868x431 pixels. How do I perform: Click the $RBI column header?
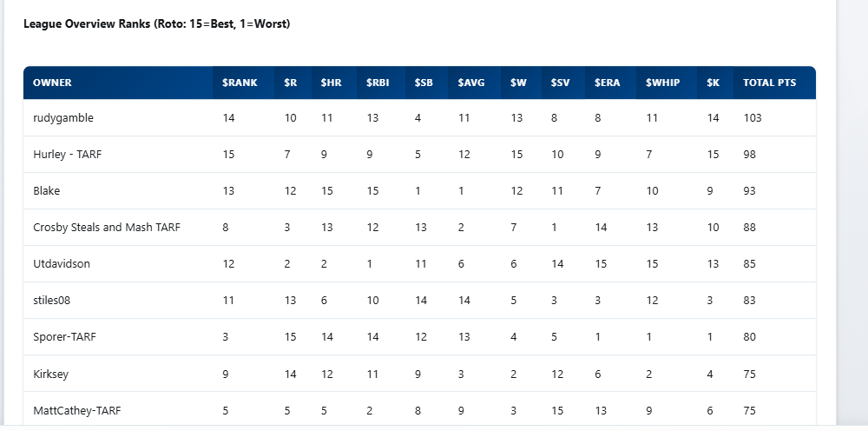(x=378, y=83)
